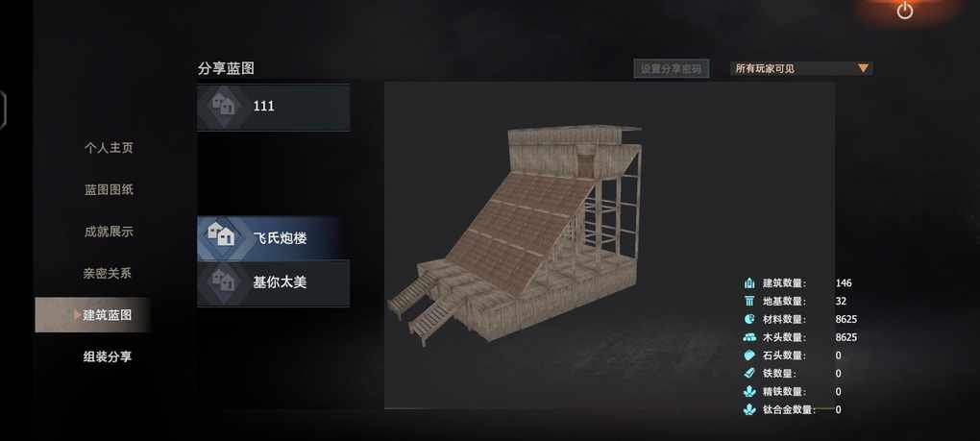Open the 所有玩家可见 visibility dropdown

click(x=801, y=69)
